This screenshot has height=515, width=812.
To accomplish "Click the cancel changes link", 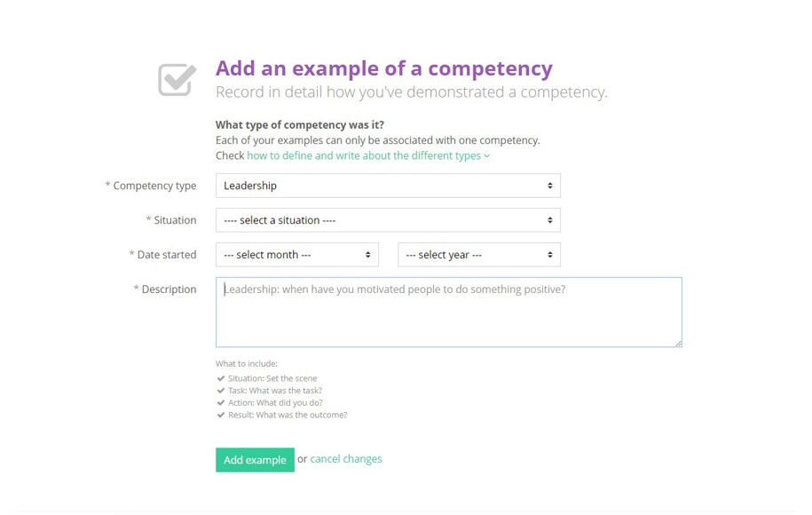I will [x=346, y=459].
